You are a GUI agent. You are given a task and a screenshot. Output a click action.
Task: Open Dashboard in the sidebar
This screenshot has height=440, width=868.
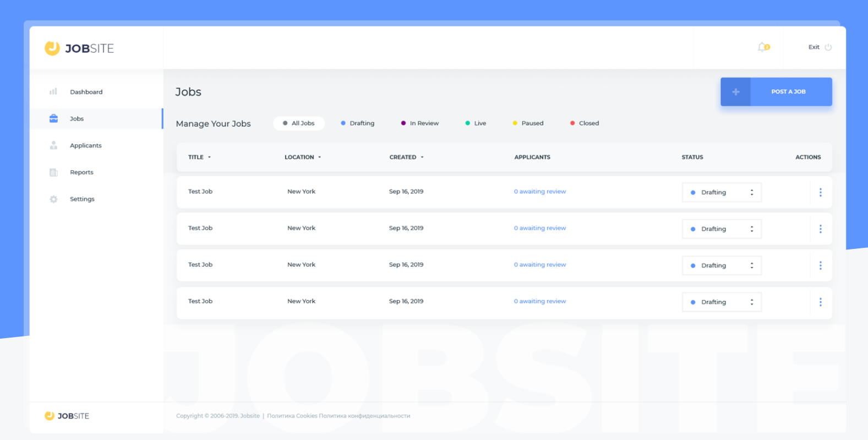(86, 92)
